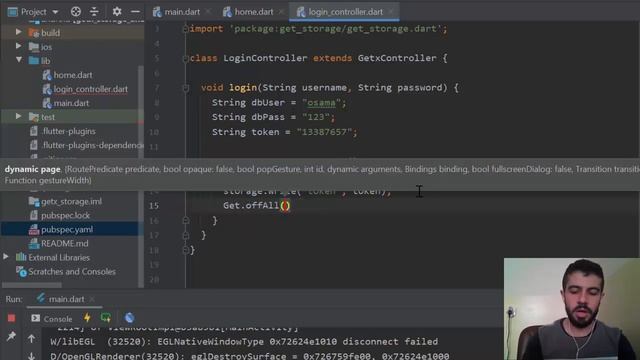Fold the login method at line 7
Viewport: 640px width, 360px height.
point(186,88)
